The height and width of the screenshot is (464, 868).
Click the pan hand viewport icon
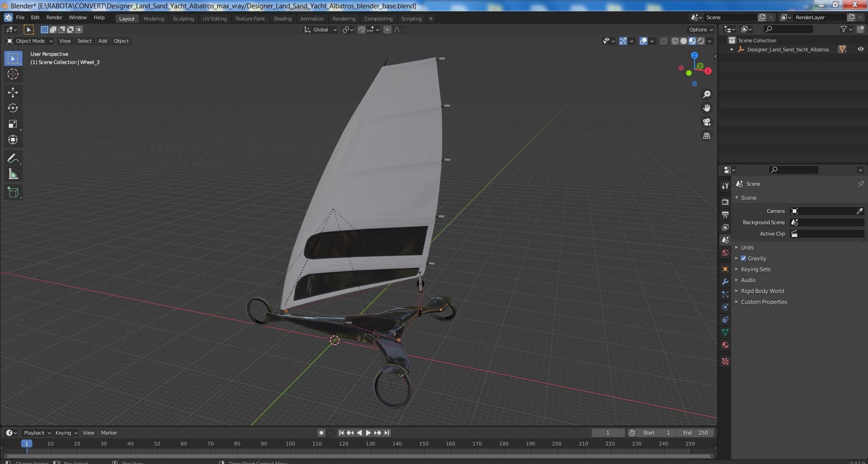707,108
